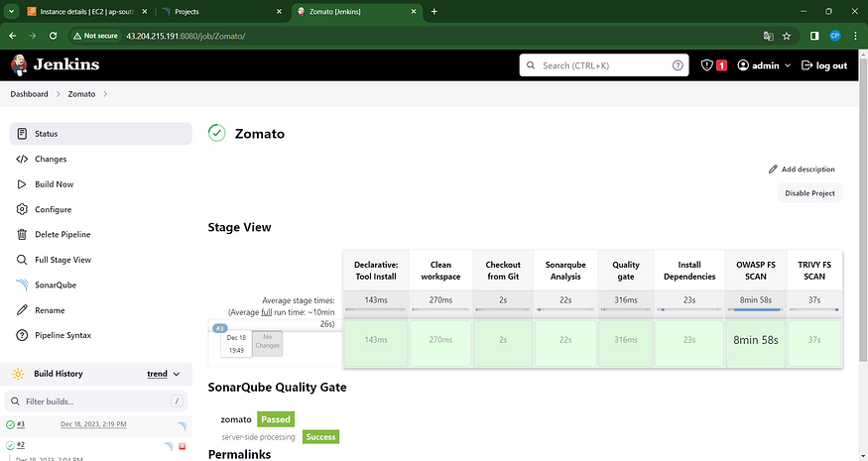Click the Configure gear icon
This screenshot has height=461, width=868.
(x=22, y=210)
